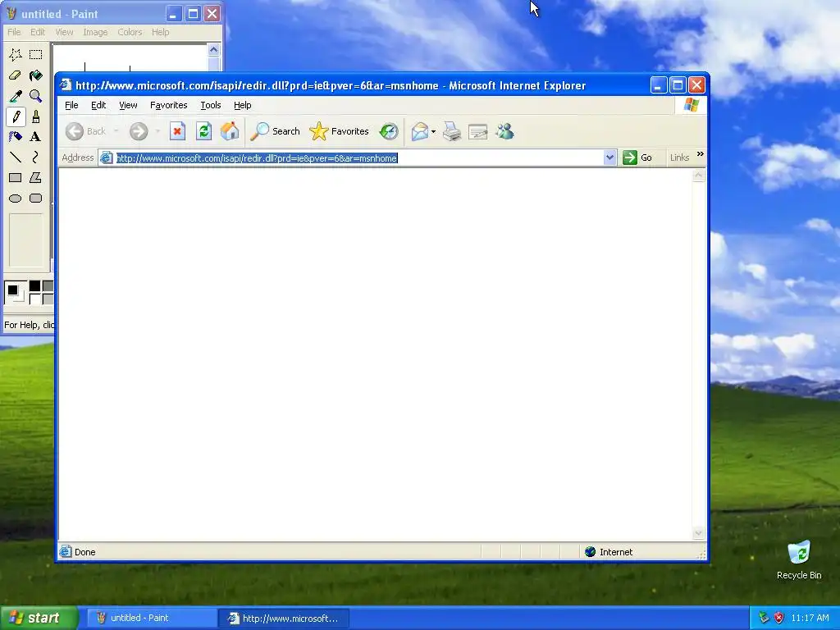This screenshot has width=840, height=630.
Task: Click the Stop icon in IE toolbar
Action: click(177, 131)
